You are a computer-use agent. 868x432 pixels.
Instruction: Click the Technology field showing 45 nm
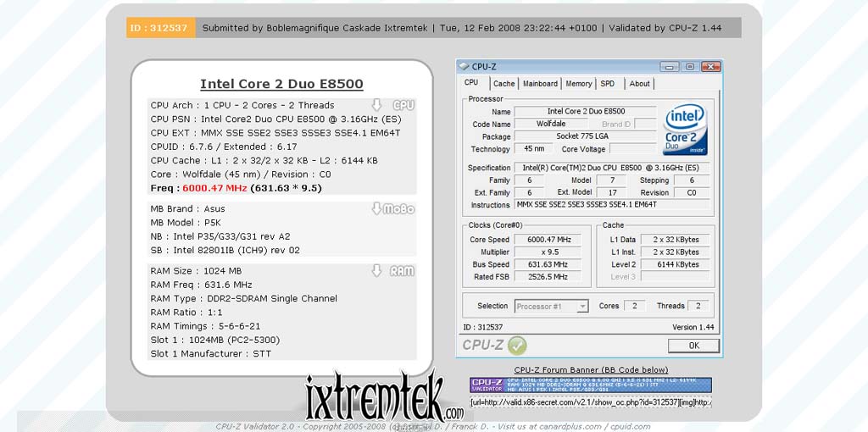click(x=534, y=149)
